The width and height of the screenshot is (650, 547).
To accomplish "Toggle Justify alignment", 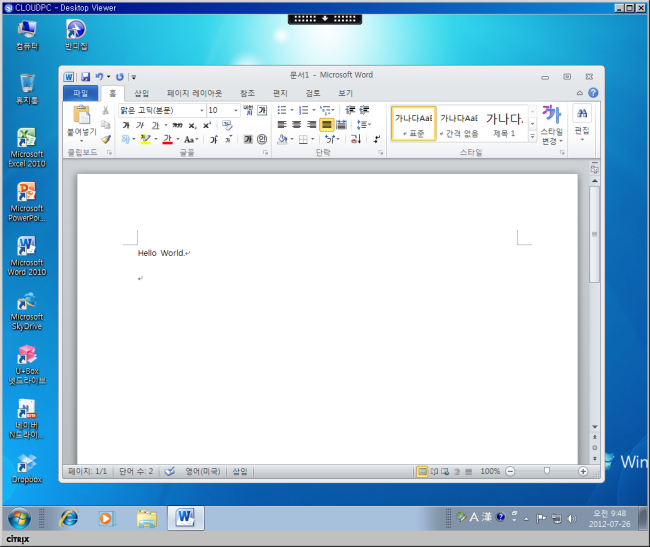I will click(327, 124).
